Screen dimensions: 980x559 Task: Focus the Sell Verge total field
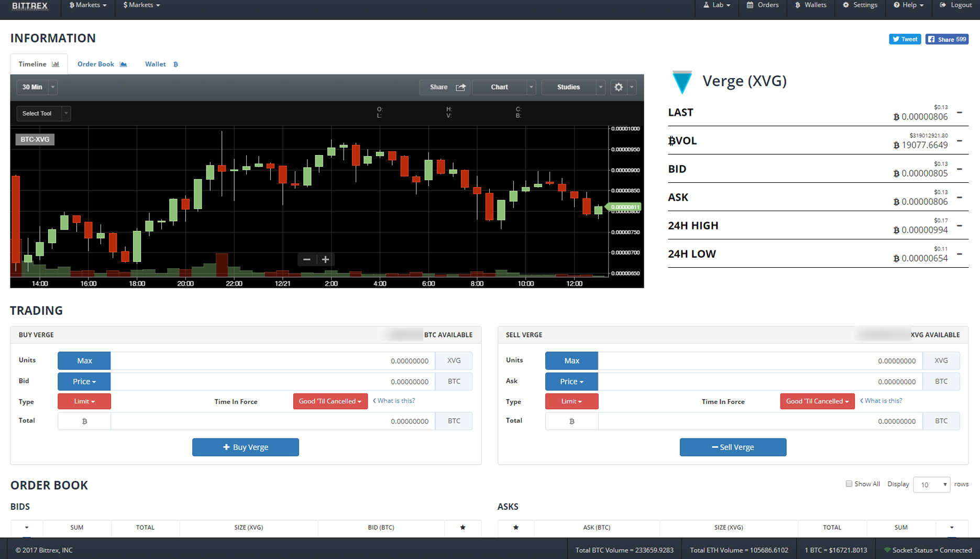pos(760,421)
